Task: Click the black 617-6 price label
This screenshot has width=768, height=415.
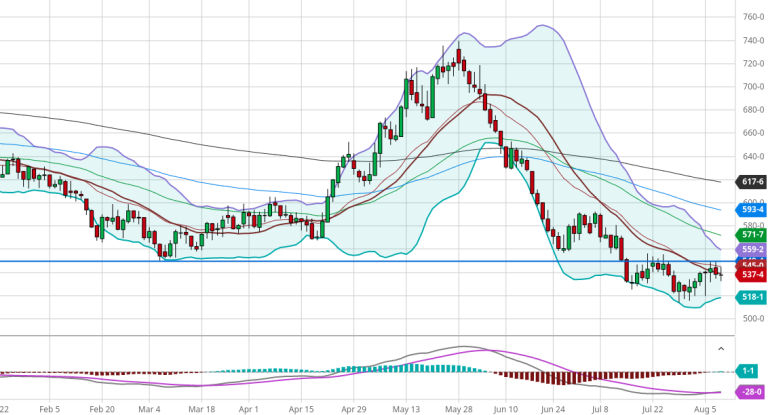Action: (x=752, y=182)
